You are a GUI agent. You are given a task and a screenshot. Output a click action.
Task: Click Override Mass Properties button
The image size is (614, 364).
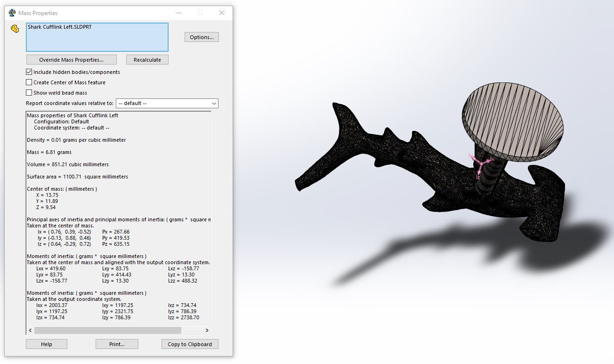(x=71, y=60)
